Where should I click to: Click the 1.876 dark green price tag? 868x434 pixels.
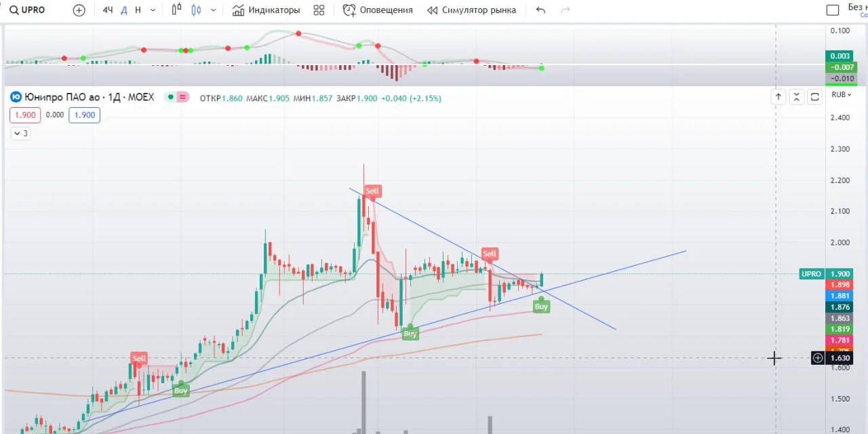840,307
